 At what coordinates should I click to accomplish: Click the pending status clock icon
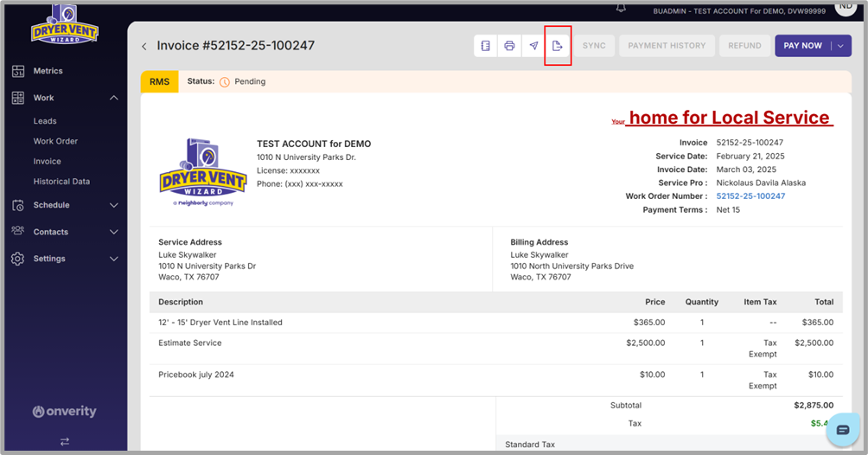point(224,82)
